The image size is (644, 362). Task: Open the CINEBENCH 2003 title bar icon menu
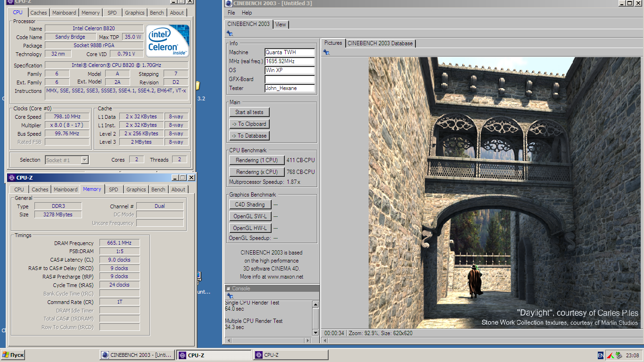coord(229,3)
